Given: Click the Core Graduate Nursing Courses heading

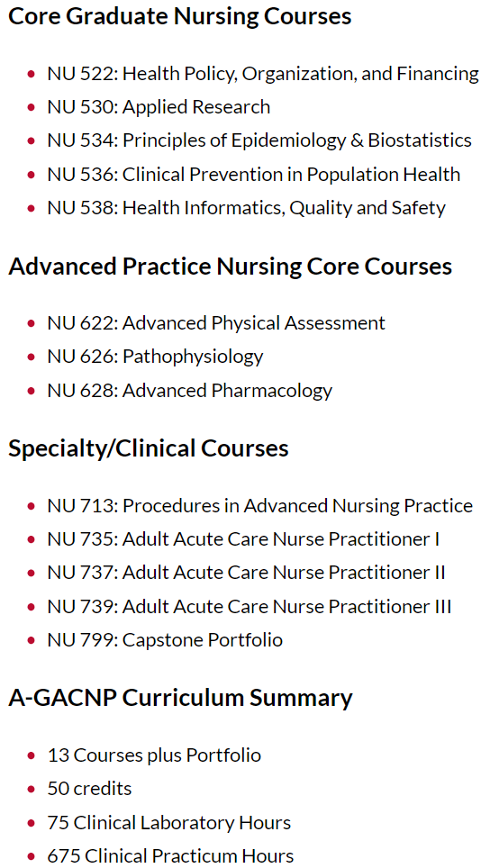Looking at the screenshot, I should point(180,16).
